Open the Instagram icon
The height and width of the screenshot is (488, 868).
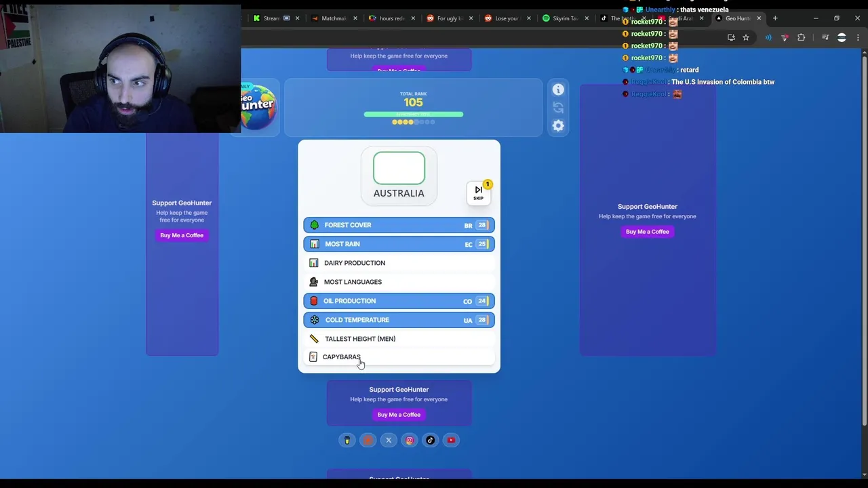click(x=410, y=441)
